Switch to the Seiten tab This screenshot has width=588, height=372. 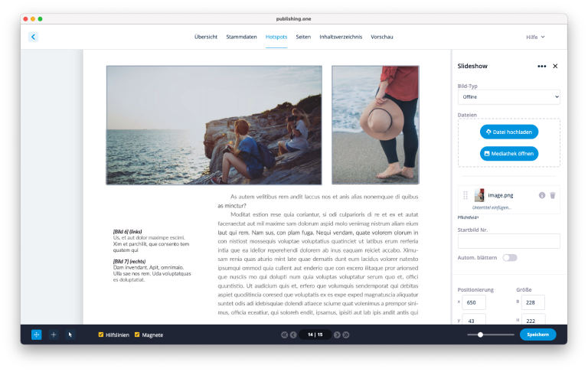pos(303,37)
